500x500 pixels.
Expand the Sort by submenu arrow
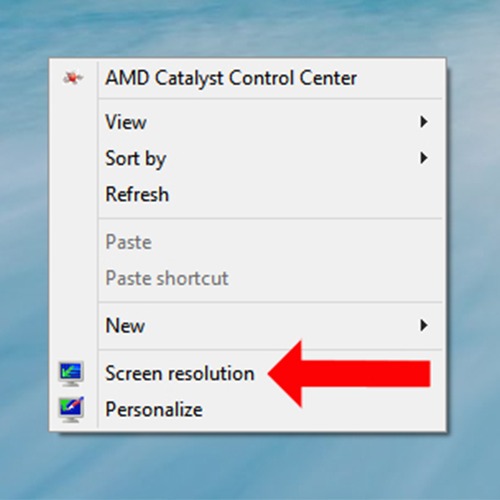pyautogui.click(x=424, y=158)
